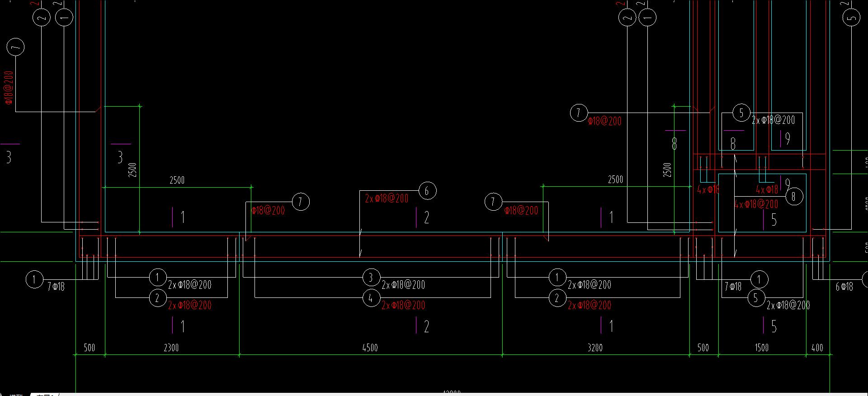
Task: Pick the rotated 2500 dimension beside section mark 3
Action: point(132,170)
